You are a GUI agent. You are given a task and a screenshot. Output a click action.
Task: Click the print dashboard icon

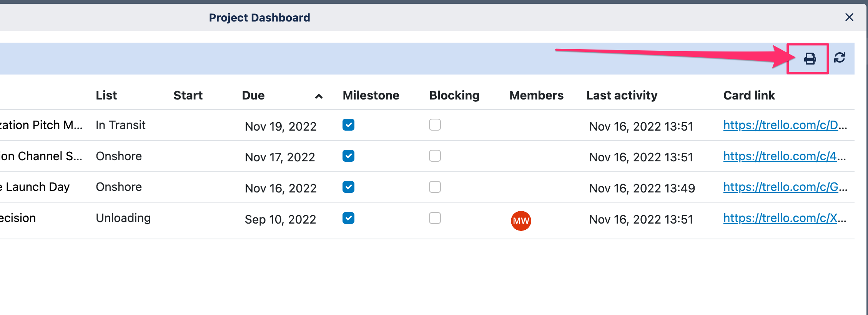pyautogui.click(x=810, y=58)
